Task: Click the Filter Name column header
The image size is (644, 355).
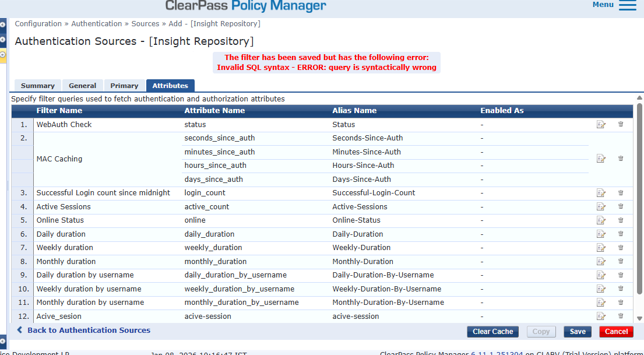Action: coord(59,111)
